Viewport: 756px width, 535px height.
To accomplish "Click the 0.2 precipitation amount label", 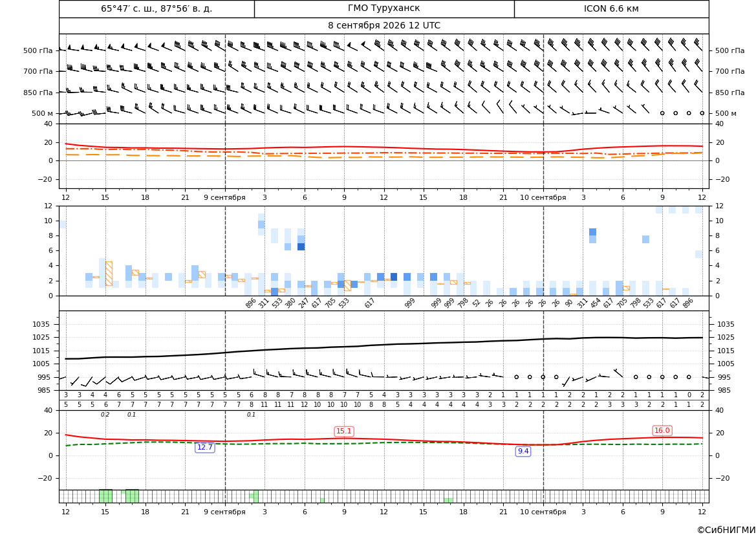I will point(105,415).
